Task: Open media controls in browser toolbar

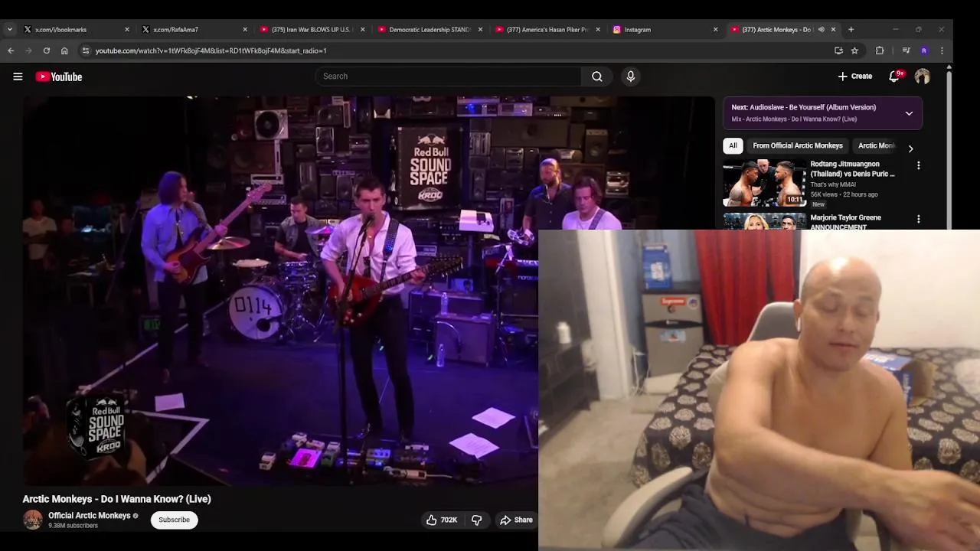Action: [906, 51]
